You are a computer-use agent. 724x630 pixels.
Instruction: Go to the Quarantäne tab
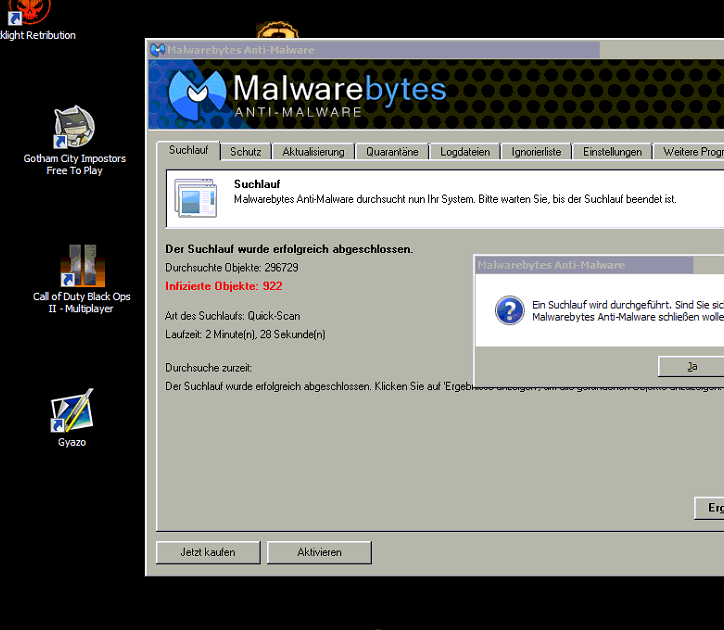pyautogui.click(x=392, y=152)
